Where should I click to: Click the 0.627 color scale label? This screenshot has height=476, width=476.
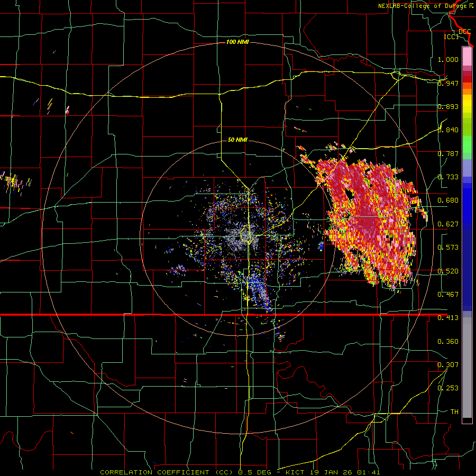pyautogui.click(x=448, y=224)
